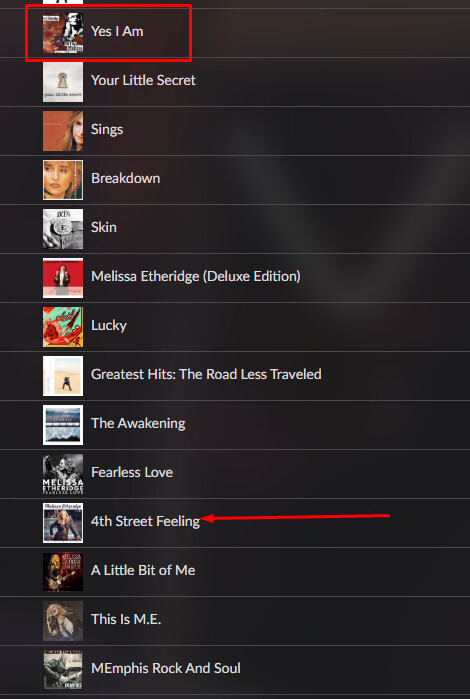This screenshot has width=470, height=699.
Task: Open MEmphis Rock And Soul album
Action: pos(166,668)
